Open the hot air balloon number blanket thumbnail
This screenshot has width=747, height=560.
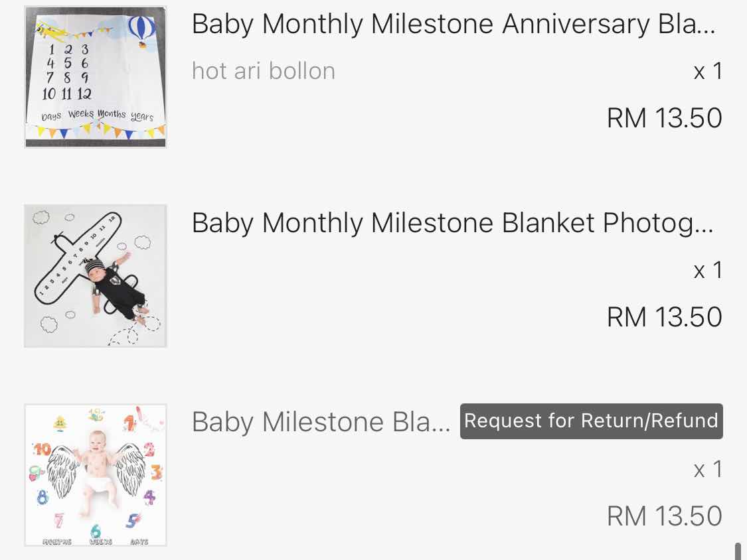click(95, 77)
